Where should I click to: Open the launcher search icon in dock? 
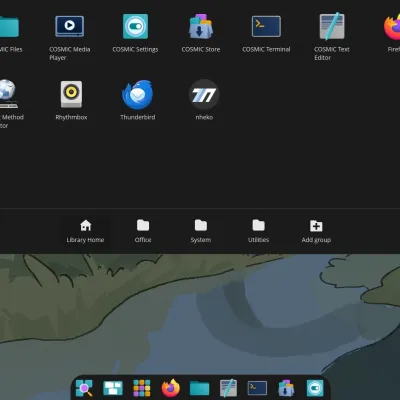[x=84, y=388]
